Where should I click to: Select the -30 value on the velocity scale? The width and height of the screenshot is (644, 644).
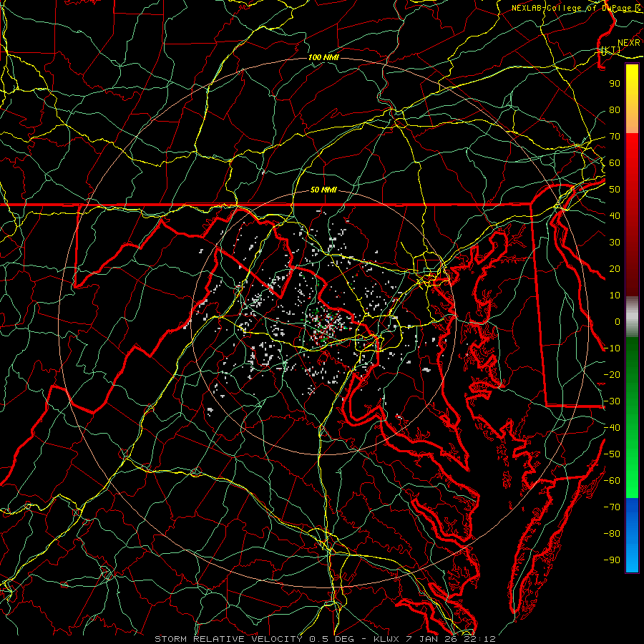(612, 401)
